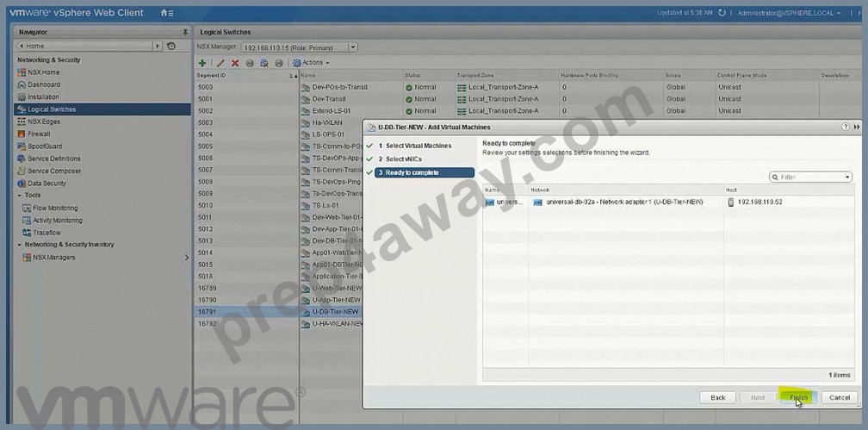The height and width of the screenshot is (430, 868).
Task: Select the TS-Ls-01 logical switch
Action: 325,206
